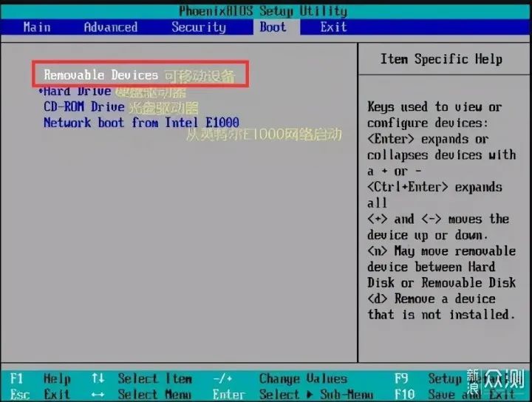Click left-right arrows Select Menu hint
This screenshot has width=532, height=402.
141,394
